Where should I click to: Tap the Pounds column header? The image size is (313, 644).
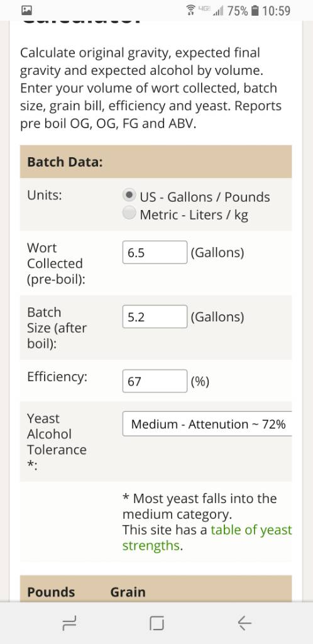tap(51, 592)
